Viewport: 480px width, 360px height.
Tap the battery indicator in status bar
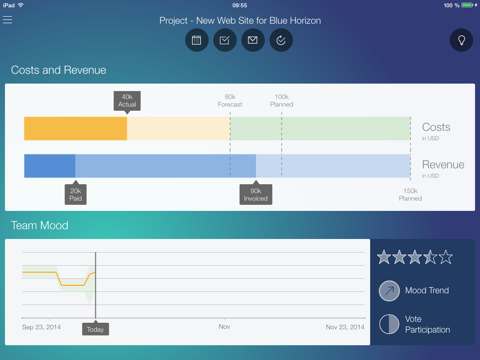click(468, 5)
